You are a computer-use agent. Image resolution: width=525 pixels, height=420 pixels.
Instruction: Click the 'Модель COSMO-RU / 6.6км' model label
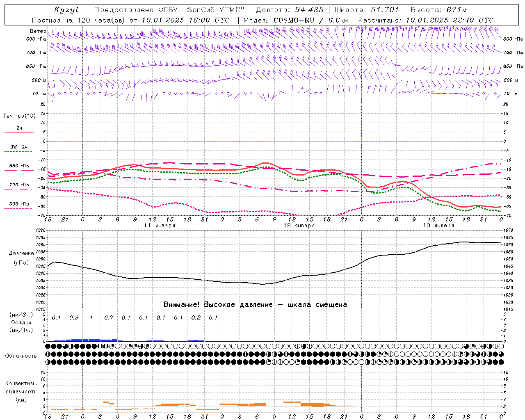pyautogui.click(x=295, y=20)
